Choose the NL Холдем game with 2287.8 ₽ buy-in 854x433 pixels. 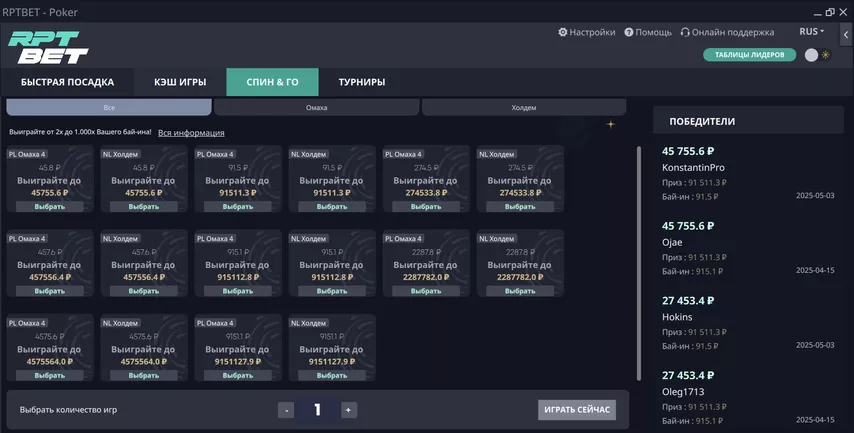[520, 291]
